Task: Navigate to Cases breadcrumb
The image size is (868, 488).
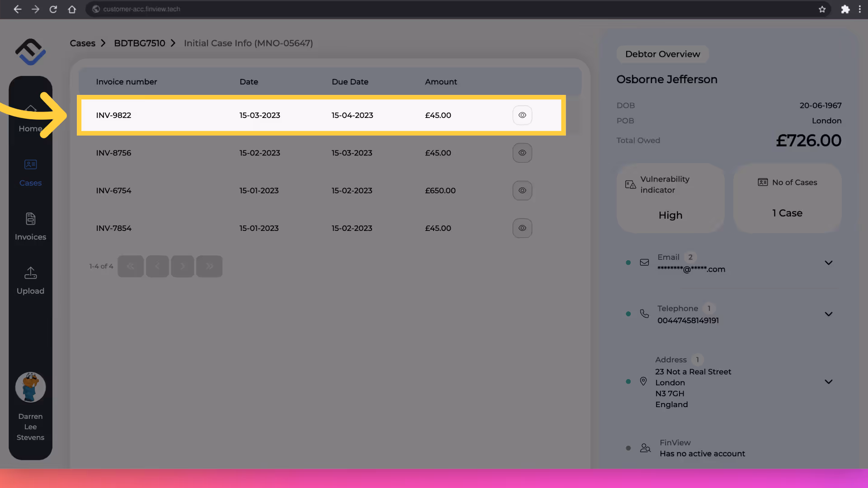Action: click(82, 43)
